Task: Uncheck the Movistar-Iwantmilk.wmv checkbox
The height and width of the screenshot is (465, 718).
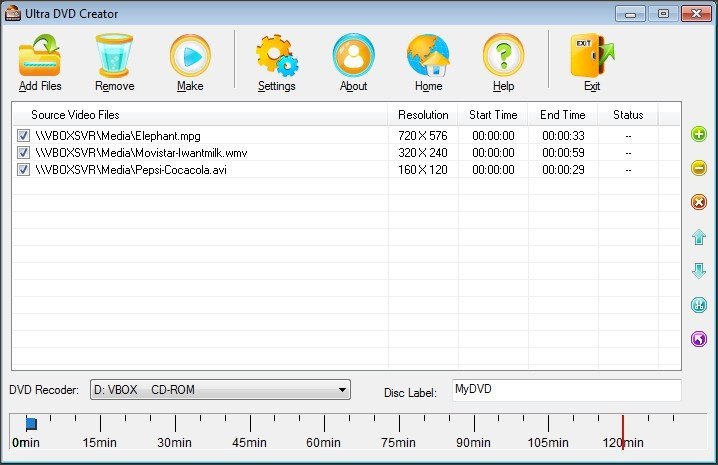Action: coord(23,153)
